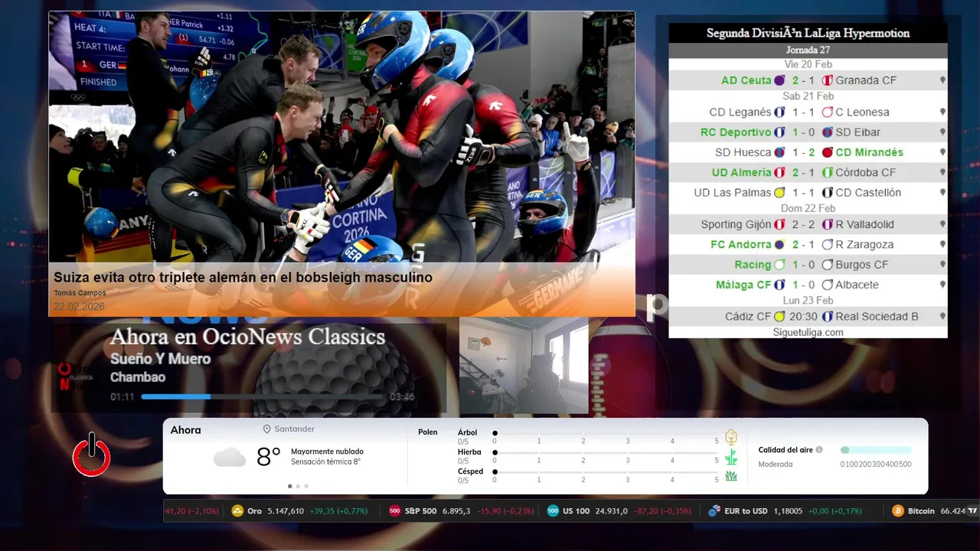980x551 pixels.
Task: Click the Jornada 27 header
Action: 808,51
